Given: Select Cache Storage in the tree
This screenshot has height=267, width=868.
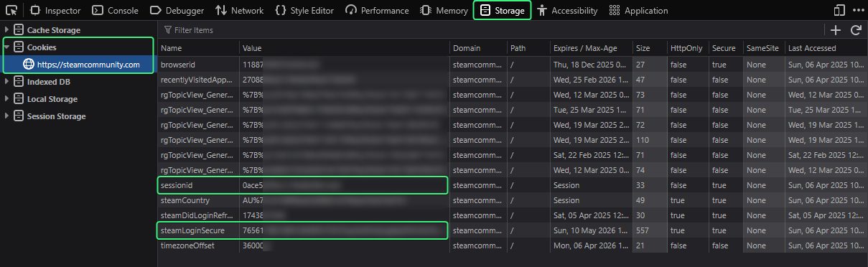Looking at the screenshot, I should point(54,30).
